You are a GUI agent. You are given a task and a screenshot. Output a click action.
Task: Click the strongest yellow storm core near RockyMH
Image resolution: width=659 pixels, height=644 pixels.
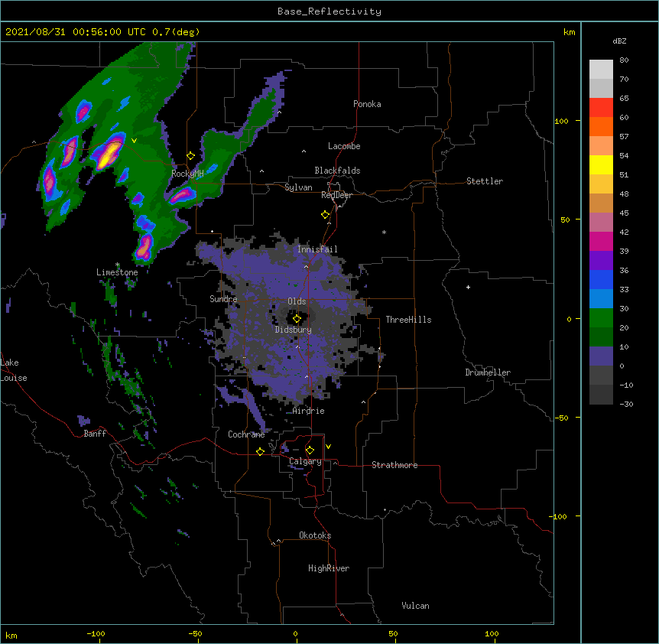pos(108,154)
